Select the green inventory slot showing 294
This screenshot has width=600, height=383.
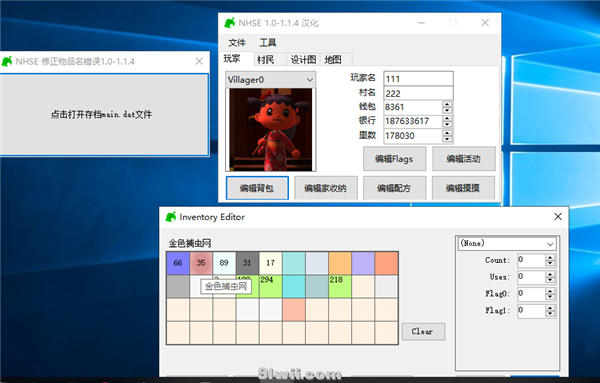[271, 287]
